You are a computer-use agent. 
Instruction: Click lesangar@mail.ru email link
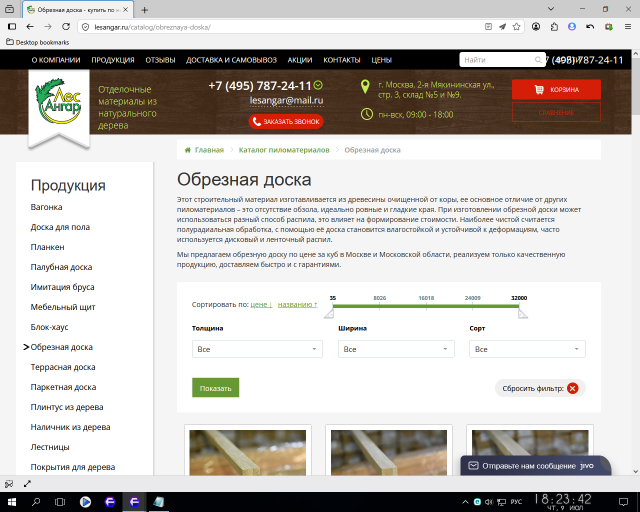point(286,100)
